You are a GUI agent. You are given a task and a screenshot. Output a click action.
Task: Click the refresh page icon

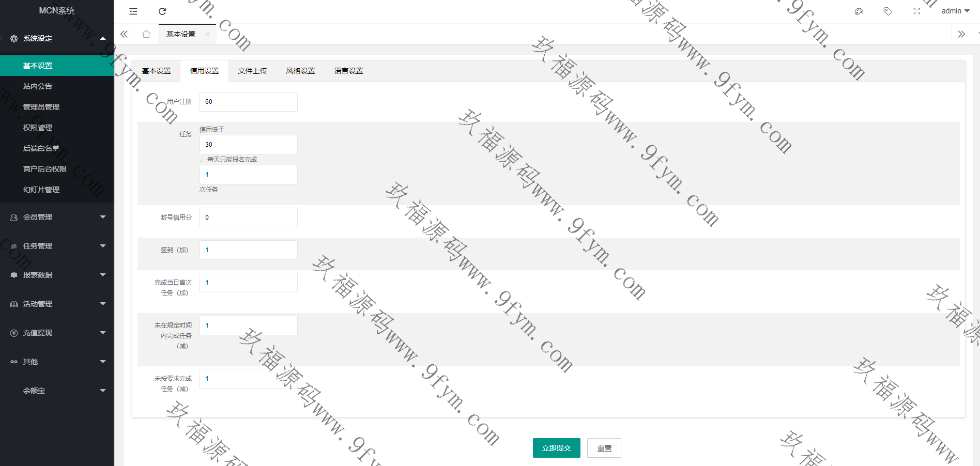coord(162,11)
